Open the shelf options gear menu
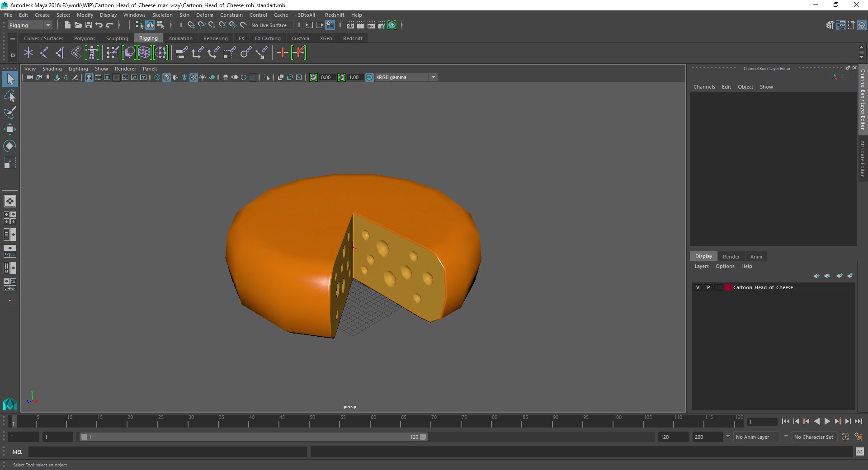Screen dimensions: 868x470 click(13, 55)
